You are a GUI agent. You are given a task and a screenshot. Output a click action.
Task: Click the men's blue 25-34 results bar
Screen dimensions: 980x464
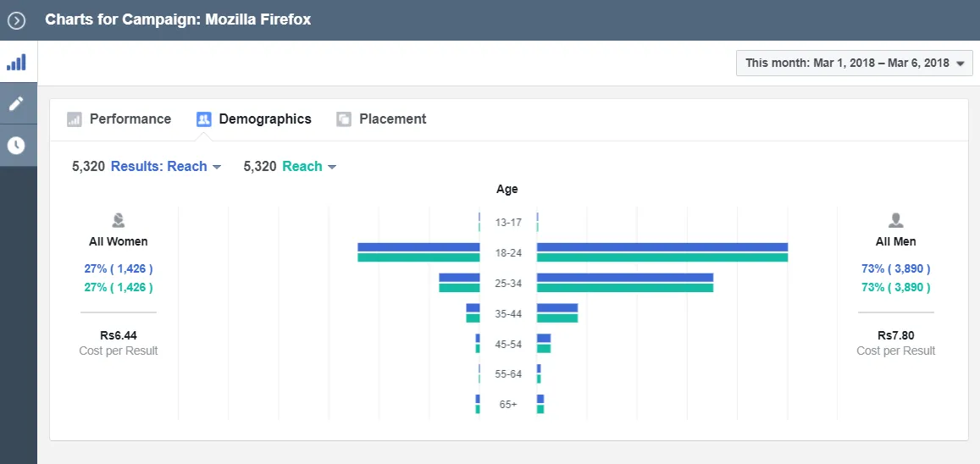pos(625,277)
